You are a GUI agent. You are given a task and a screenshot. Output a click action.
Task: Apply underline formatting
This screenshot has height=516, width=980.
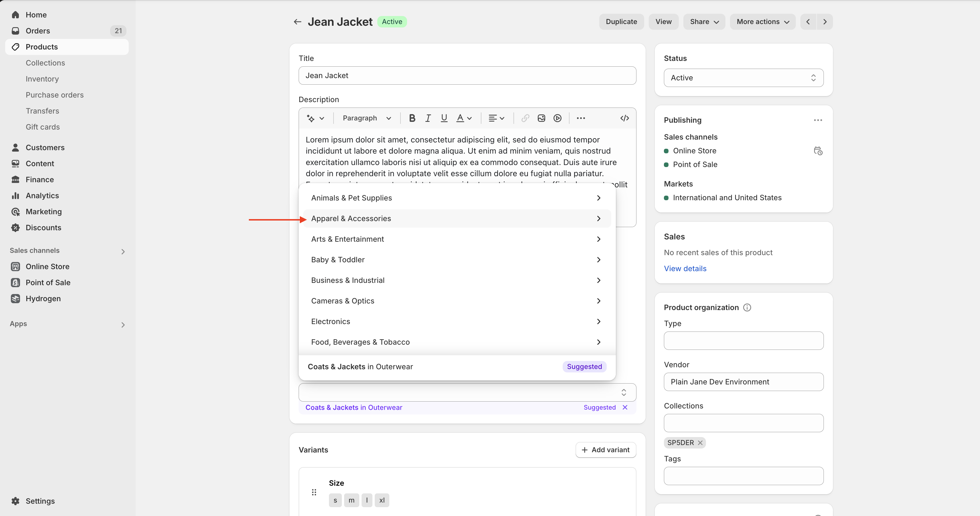[444, 118]
